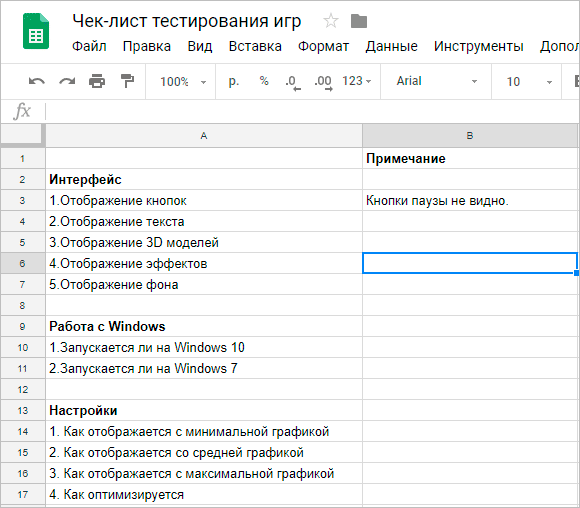Open the Формат menu
Image resolution: width=580 pixels, height=508 pixels.
click(x=324, y=46)
